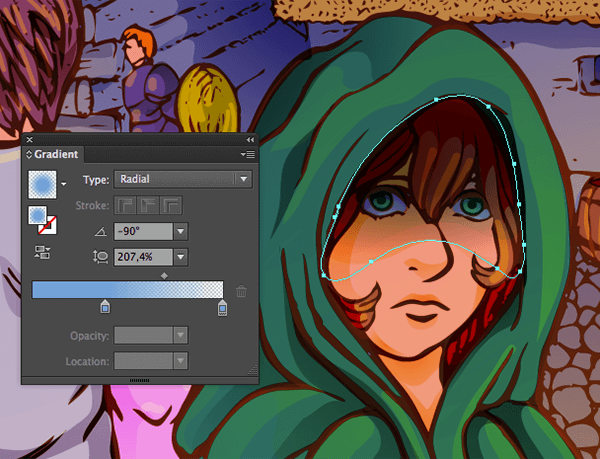Click the gradient midpoint diamond marker
This screenshot has width=600, height=459.
click(163, 274)
